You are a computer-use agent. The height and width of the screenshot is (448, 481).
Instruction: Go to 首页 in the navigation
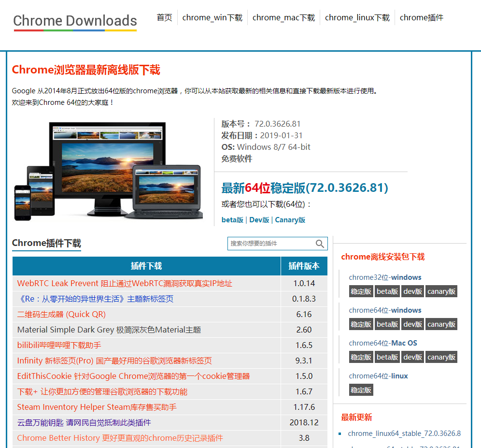[164, 17]
